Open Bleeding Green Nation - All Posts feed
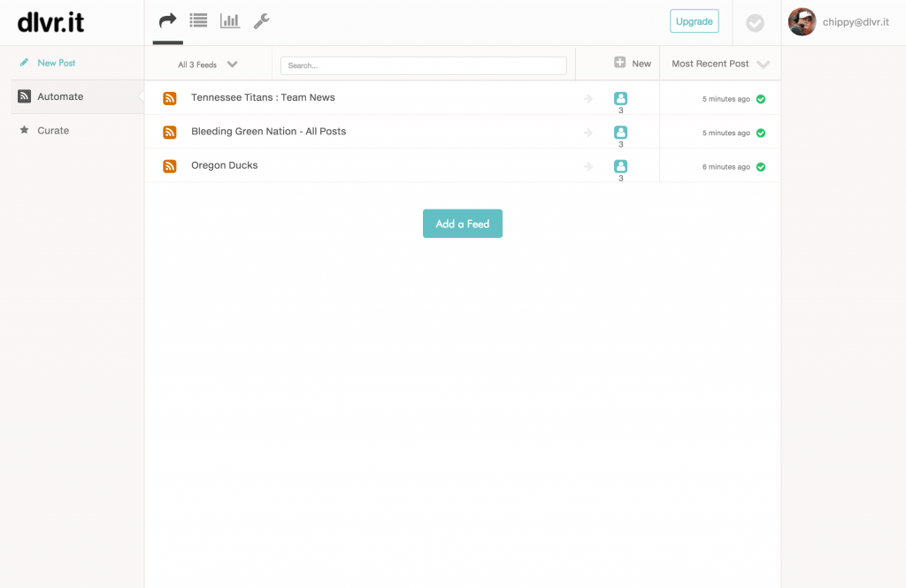Screen dimensions: 906x588 (x=269, y=132)
